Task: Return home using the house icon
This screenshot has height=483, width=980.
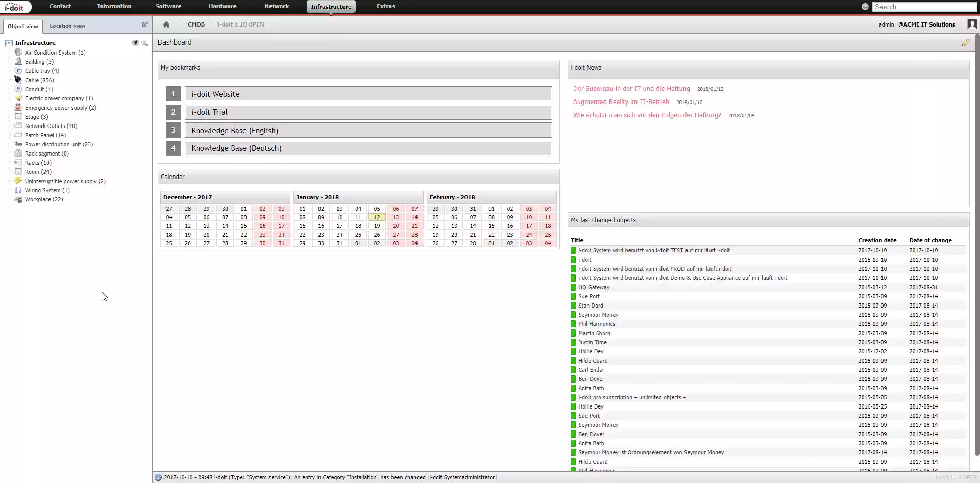Action: coord(166,24)
